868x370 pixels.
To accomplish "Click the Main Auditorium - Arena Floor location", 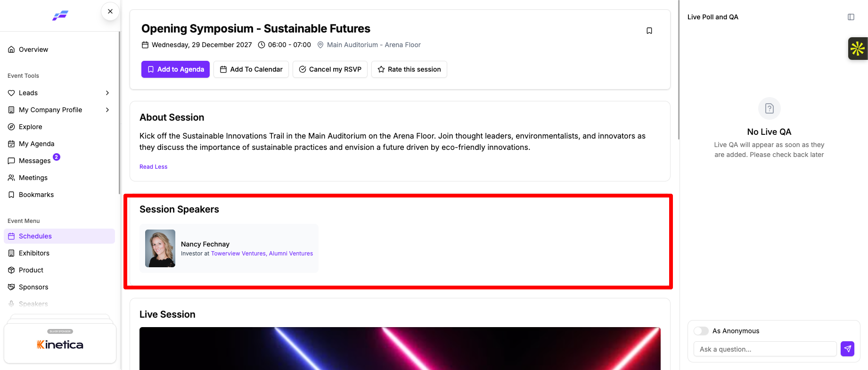I will click(369, 45).
